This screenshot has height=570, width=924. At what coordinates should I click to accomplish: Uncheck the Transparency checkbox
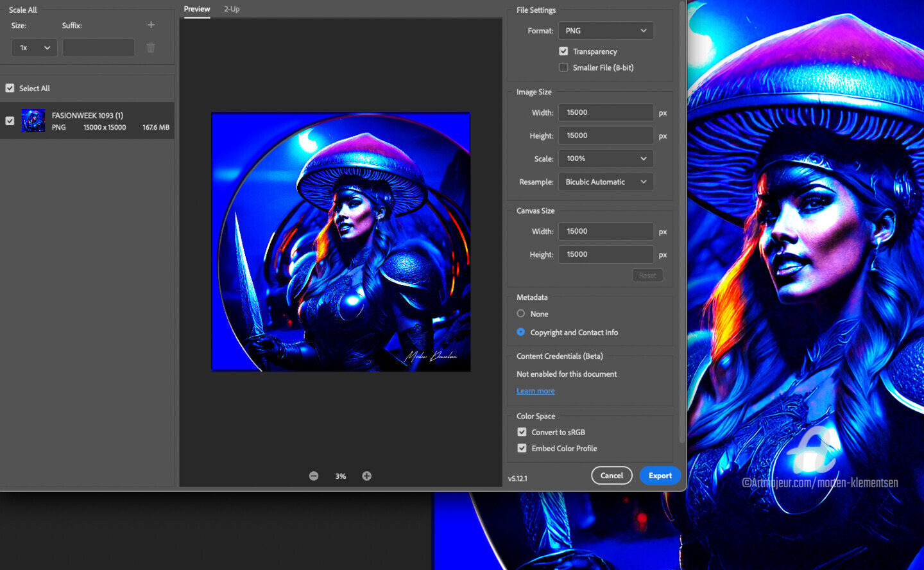563,51
